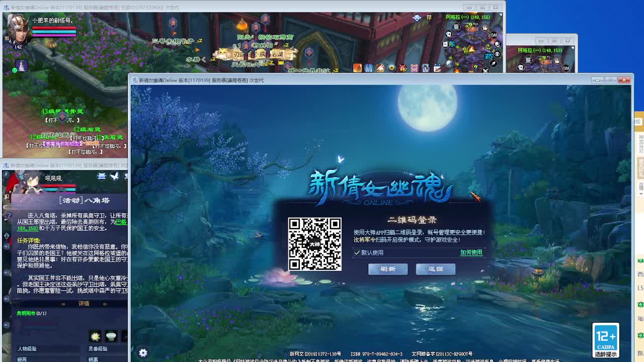644x362 pixels.
Task: Click the 令 order flag marker in the game world
Action: [62, 118]
